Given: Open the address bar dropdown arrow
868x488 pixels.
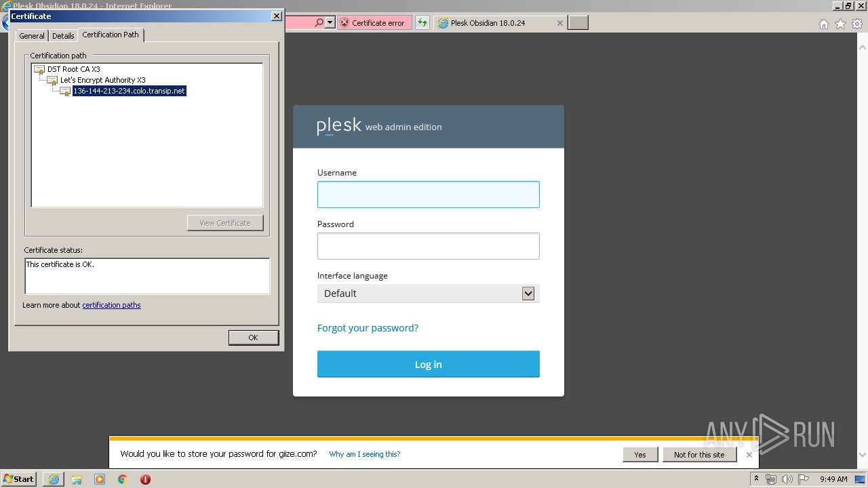Looking at the screenshot, I should point(330,22).
